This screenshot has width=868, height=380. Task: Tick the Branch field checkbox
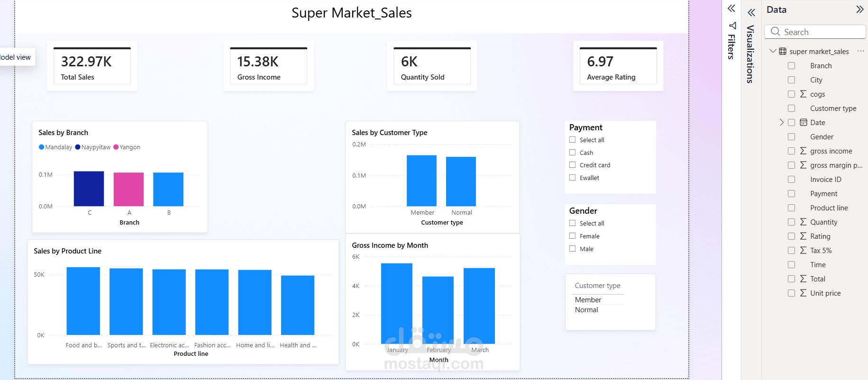[x=791, y=65]
